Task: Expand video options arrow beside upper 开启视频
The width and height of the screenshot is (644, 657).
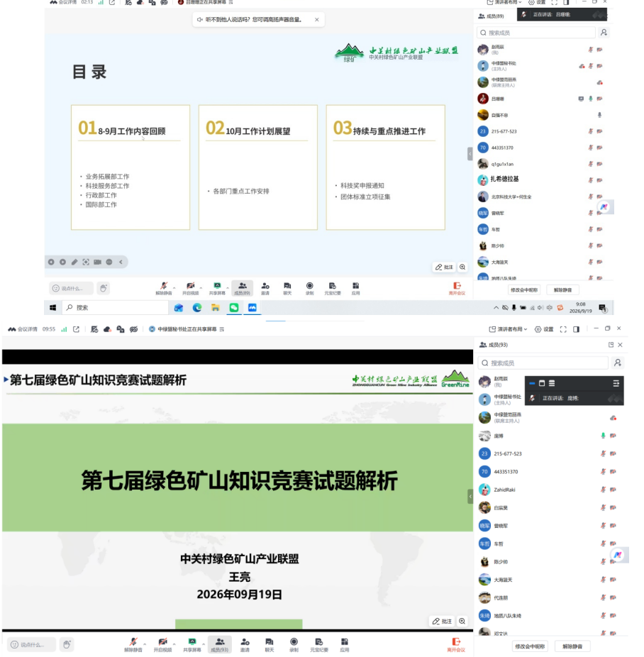Action: pyautogui.click(x=201, y=288)
